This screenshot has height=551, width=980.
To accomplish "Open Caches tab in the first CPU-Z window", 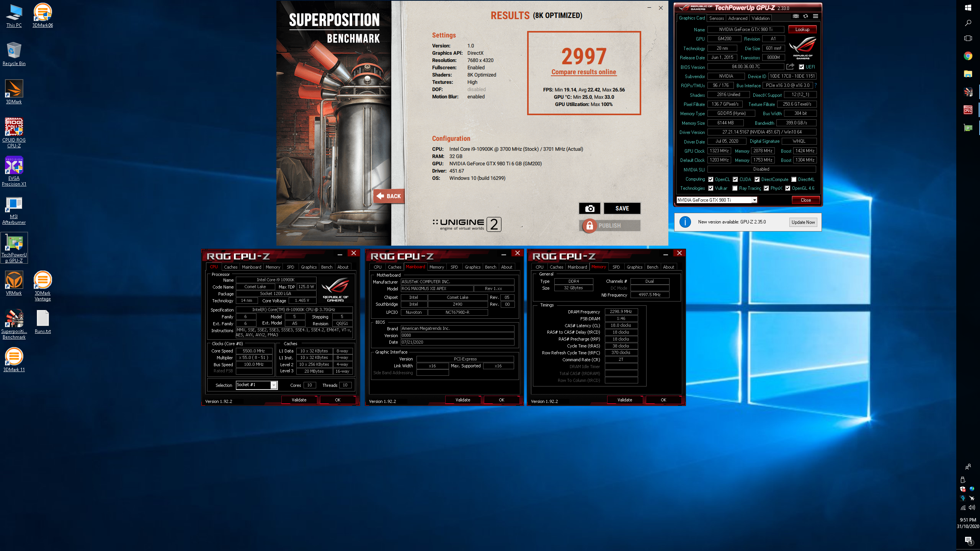I will click(x=230, y=267).
